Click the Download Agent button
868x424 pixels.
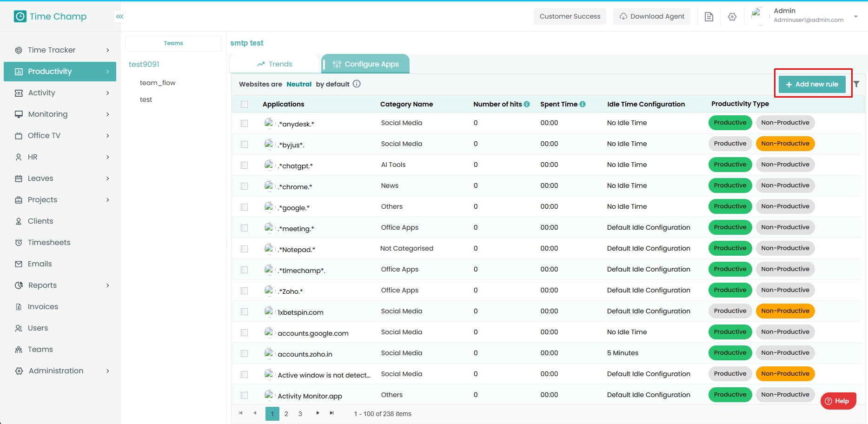[x=651, y=16]
